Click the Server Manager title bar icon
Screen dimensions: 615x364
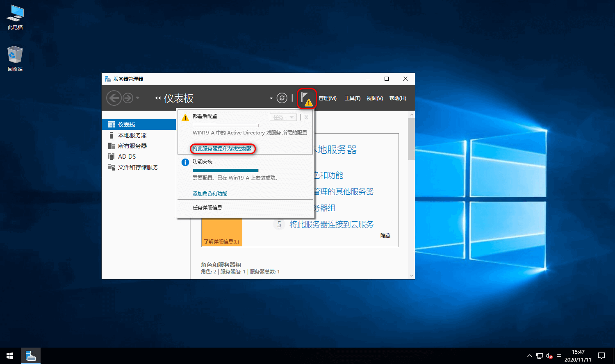click(108, 79)
